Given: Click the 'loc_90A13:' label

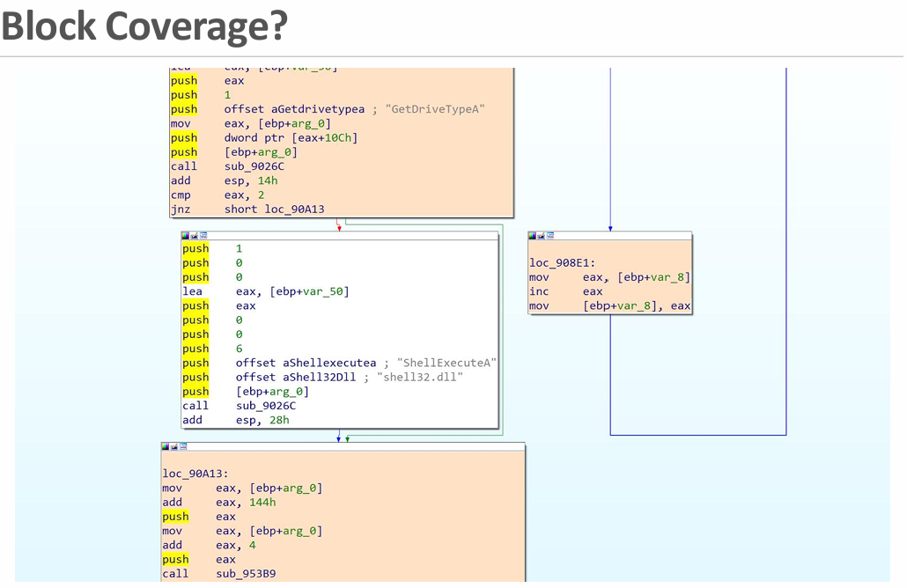Looking at the screenshot, I should [195, 474].
